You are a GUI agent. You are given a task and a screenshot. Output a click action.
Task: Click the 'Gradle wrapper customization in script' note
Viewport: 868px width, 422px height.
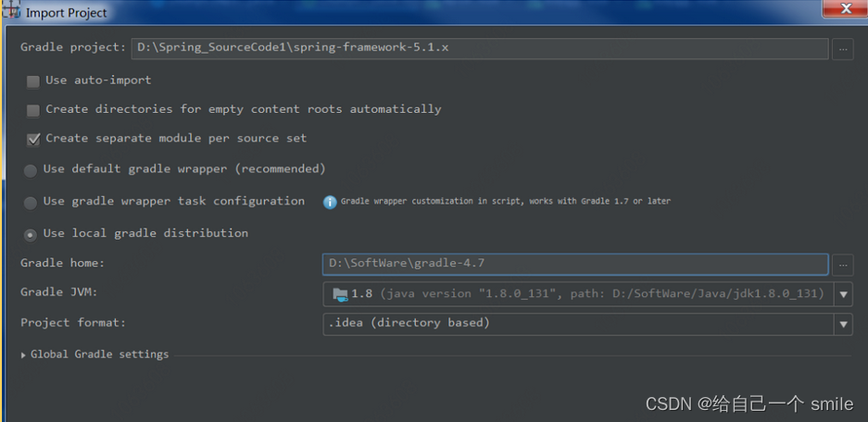click(506, 202)
